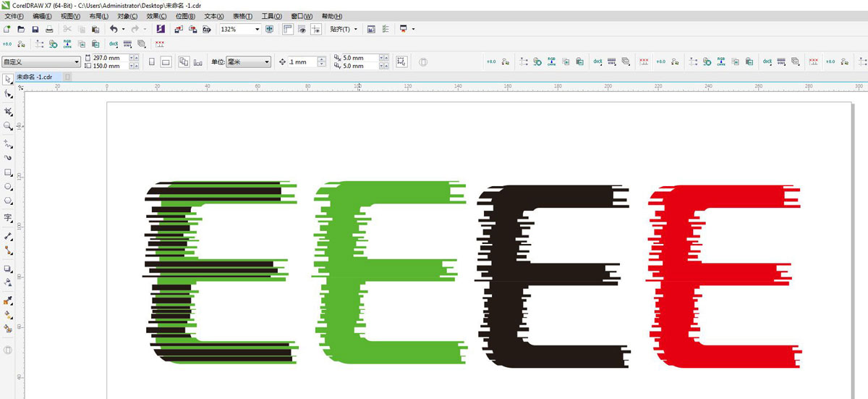
Task: Toggle the Show Grid button
Action: coord(302,29)
